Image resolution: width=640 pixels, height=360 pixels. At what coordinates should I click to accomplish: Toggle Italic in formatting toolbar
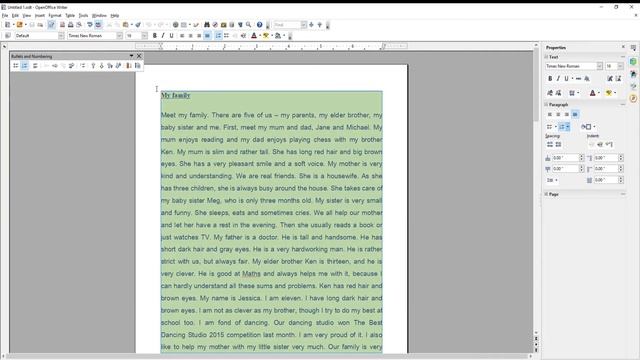[x=163, y=36]
